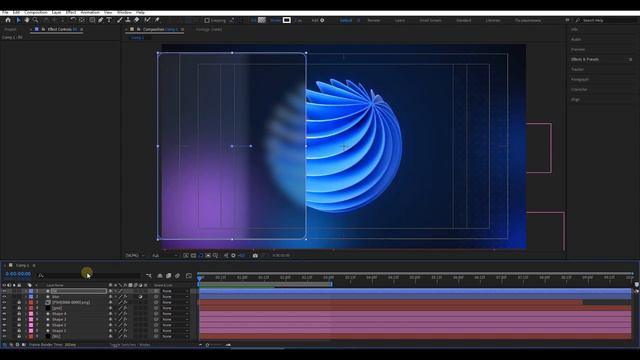Screen dimensions: 640x360
Task: Click the frame blending icon in timeline
Action: (169, 276)
